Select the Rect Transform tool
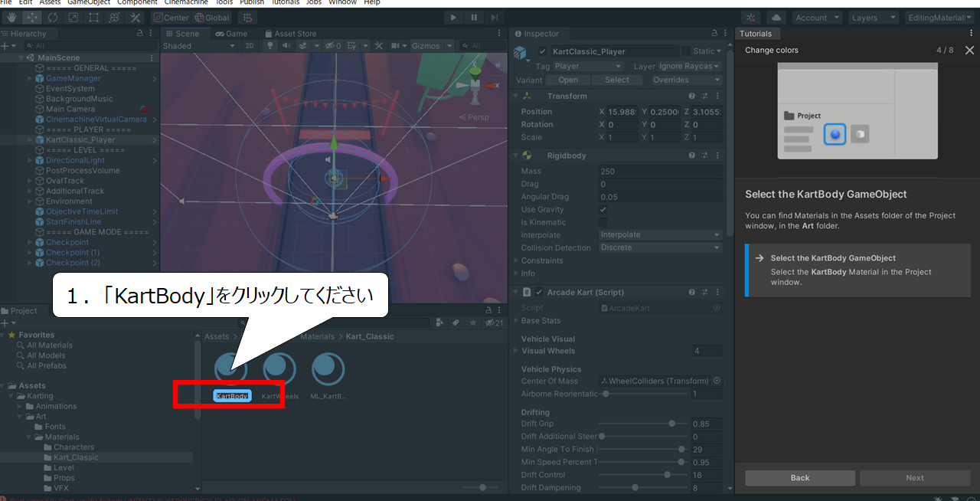The width and height of the screenshot is (980, 501). coord(94,18)
